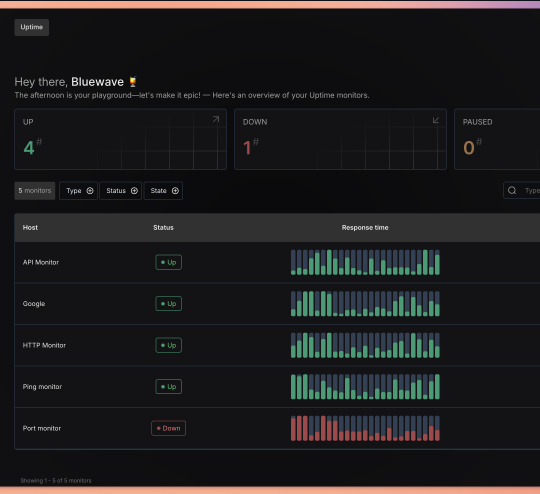Open the Port monitor row
This screenshot has height=494, width=540.
click(x=277, y=428)
